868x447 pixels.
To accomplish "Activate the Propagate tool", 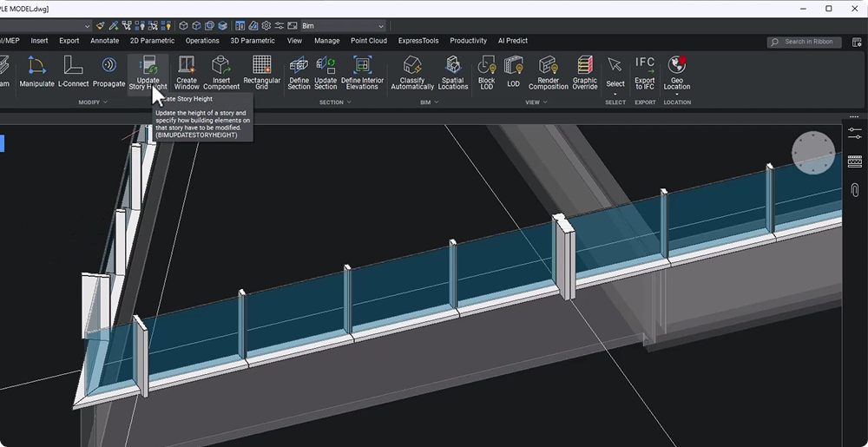I will tap(108, 71).
